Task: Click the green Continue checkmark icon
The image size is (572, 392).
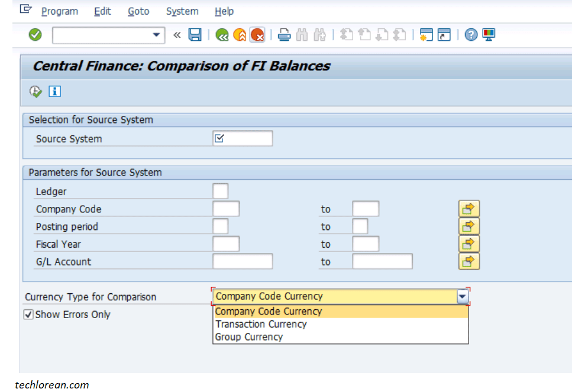Action: (x=34, y=34)
